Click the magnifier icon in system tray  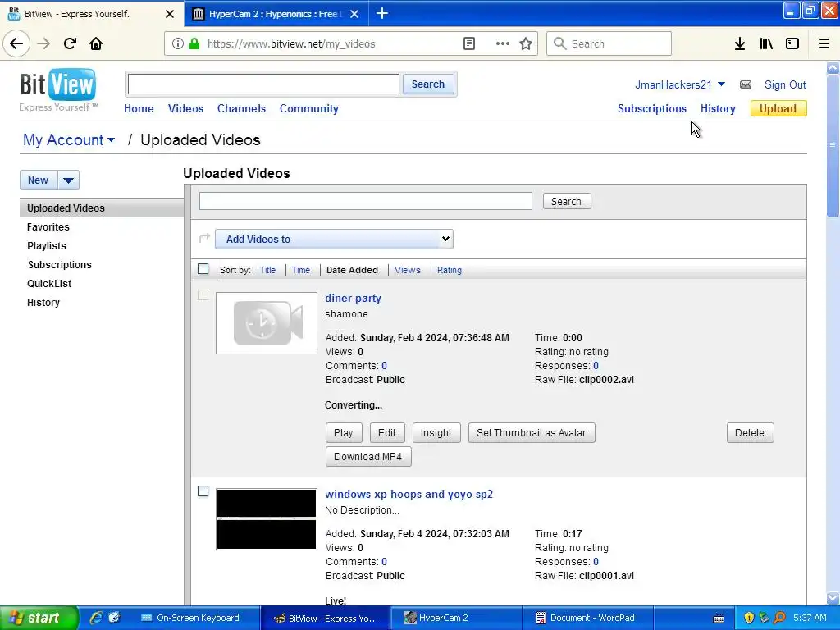pos(779,618)
